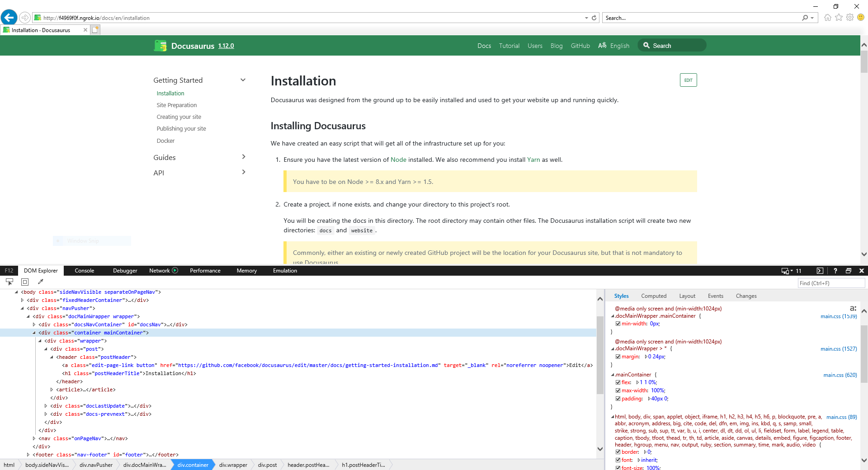Select the color picker eyedropper tool

40,282
